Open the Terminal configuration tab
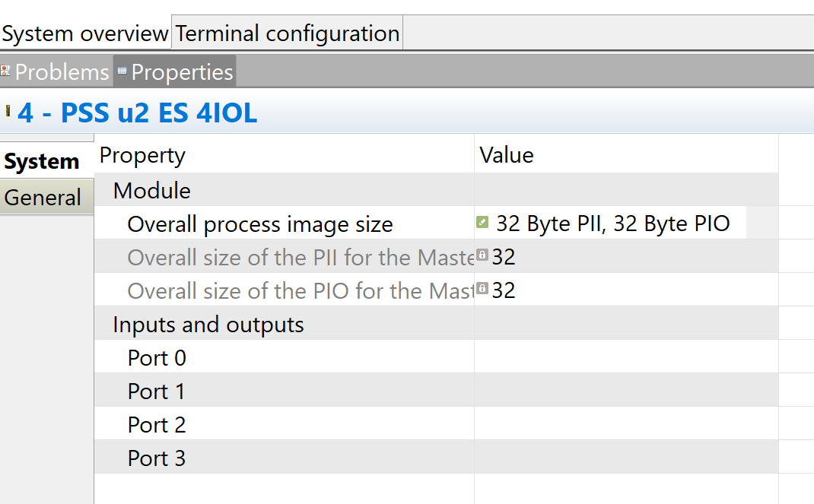 [x=287, y=33]
